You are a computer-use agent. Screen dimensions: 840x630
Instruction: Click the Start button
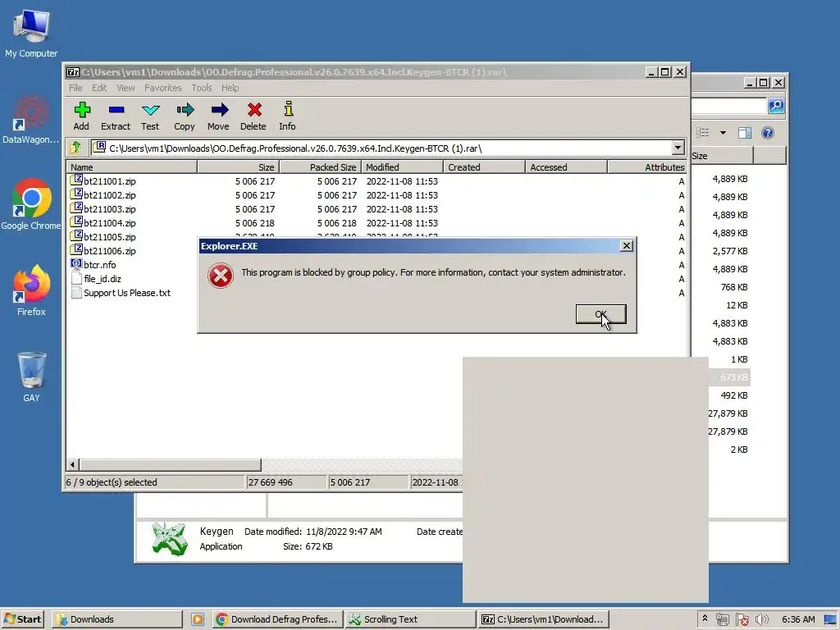click(x=22, y=619)
